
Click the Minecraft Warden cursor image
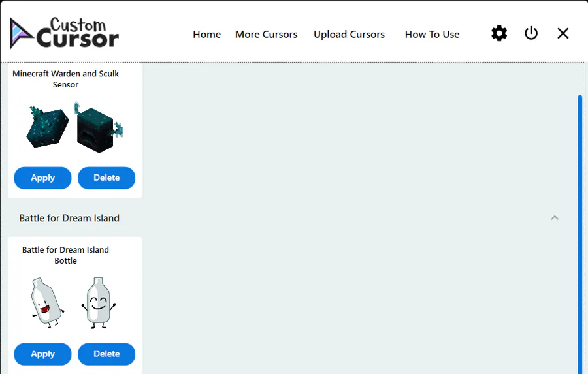(48, 127)
